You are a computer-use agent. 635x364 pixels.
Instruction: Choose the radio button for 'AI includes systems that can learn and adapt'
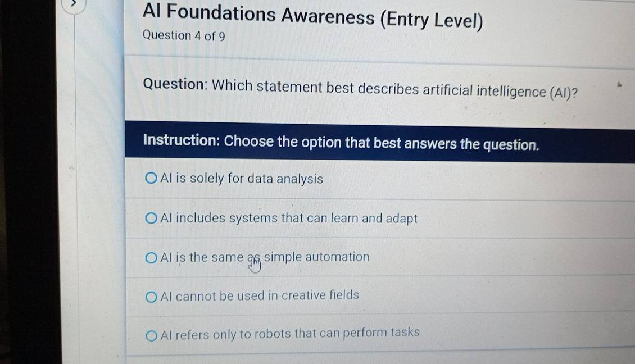click(x=151, y=219)
